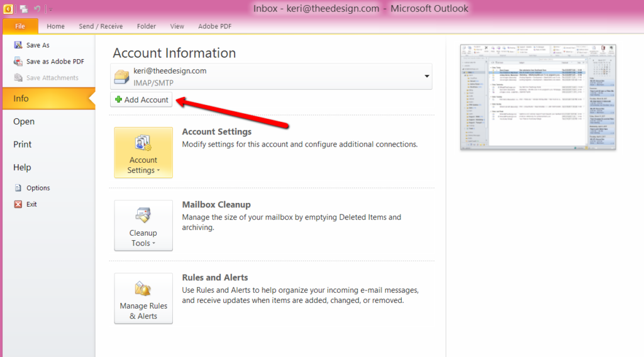This screenshot has height=357, width=644.
Task: Select the keri@theedesign.com account text
Action: point(170,71)
